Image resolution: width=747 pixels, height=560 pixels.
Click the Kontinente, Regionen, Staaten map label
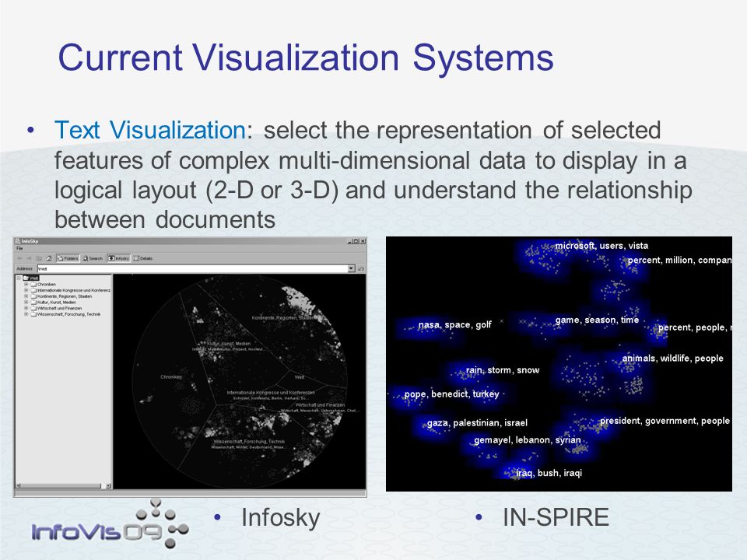coord(283,317)
